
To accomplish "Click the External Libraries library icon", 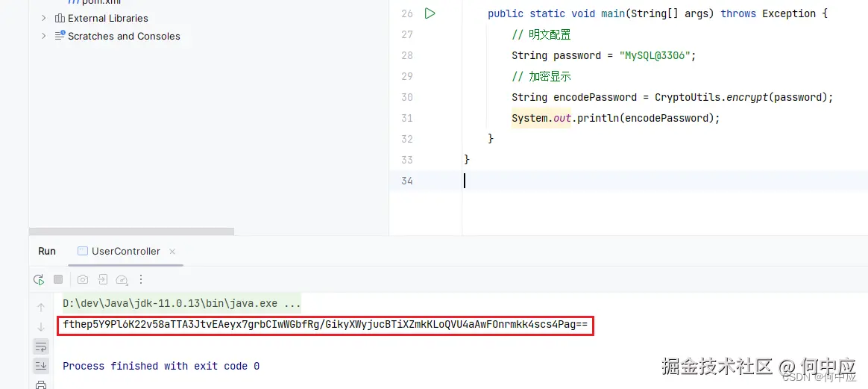I will coord(60,18).
